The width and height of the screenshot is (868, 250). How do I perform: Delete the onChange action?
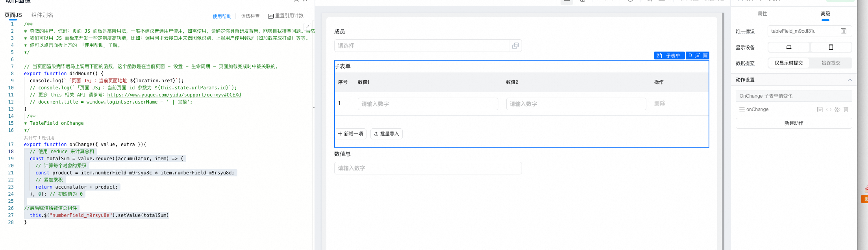pyautogui.click(x=846, y=109)
